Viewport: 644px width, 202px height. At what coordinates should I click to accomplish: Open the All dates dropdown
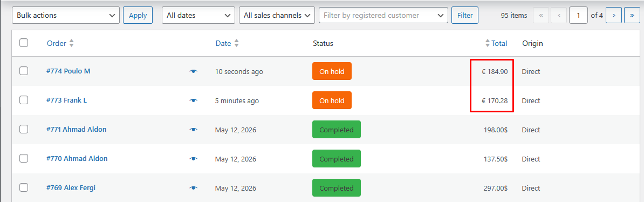pos(198,15)
